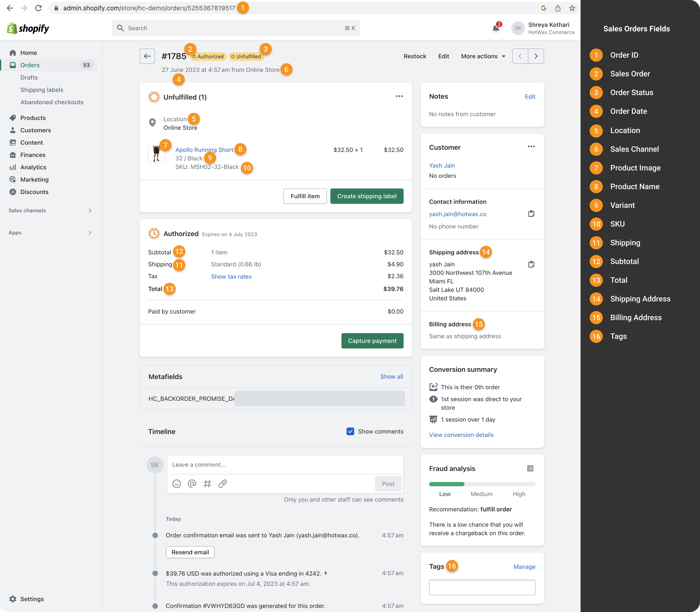
Task: Expand the Apps section
Action: point(90,233)
